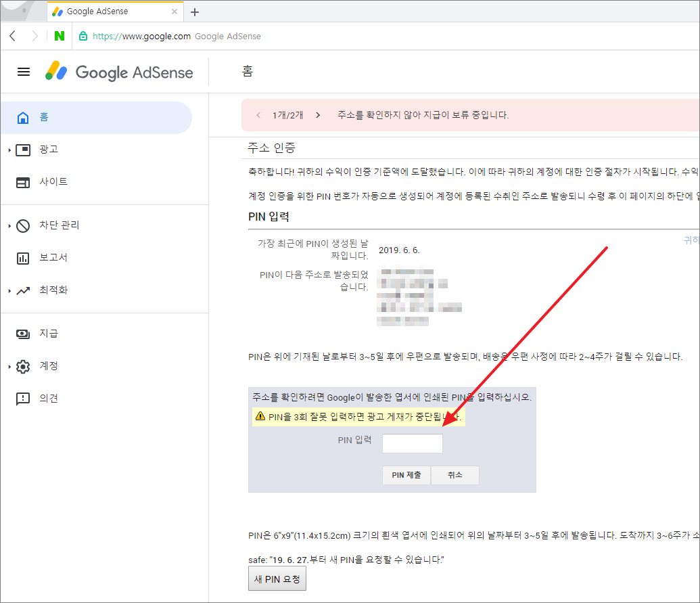Expand the 차단 관리 submenu arrow
This screenshot has width=700, height=603.
9,226
